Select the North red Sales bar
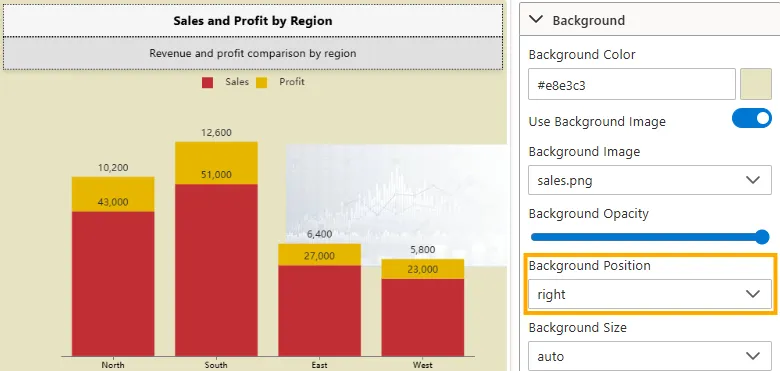This screenshot has width=780, height=371. click(x=113, y=284)
